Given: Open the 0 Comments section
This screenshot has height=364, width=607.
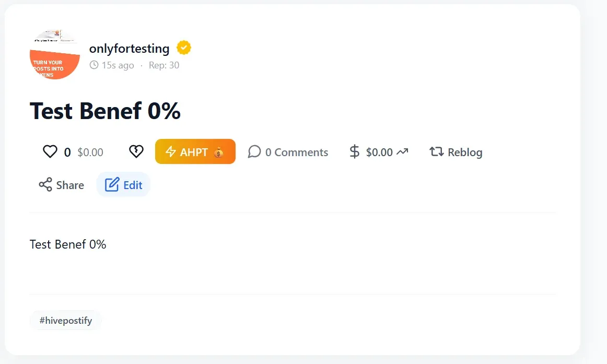Looking at the screenshot, I should (288, 152).
